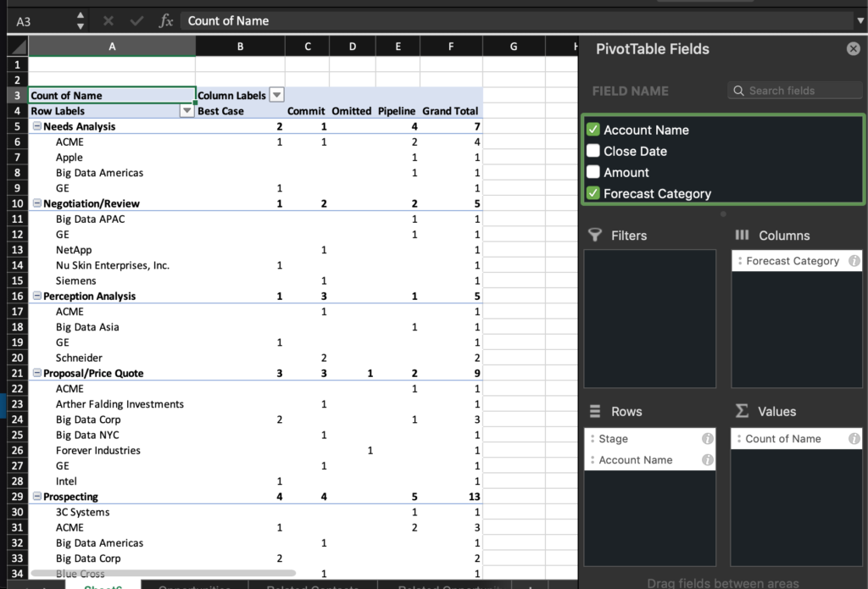The width and height of the screenshot is (868, 589).
Task: Uncheck the Account Name field checkbox
Action: (593, 130)
